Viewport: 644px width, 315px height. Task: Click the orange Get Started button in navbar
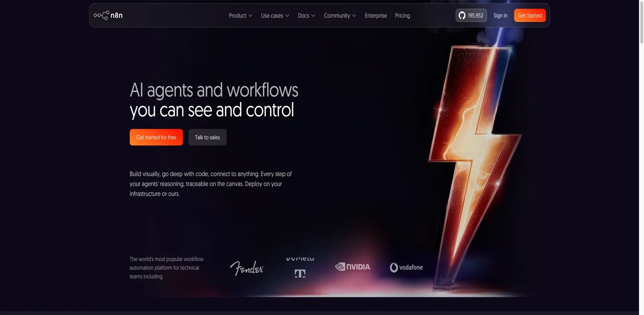tap(530, 15)
